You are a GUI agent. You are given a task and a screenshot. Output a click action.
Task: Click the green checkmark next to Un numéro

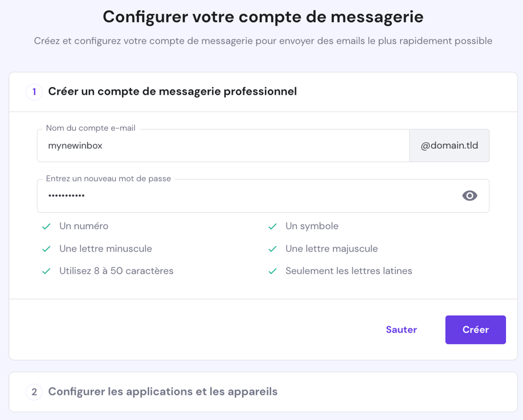(x=47, y=226)
